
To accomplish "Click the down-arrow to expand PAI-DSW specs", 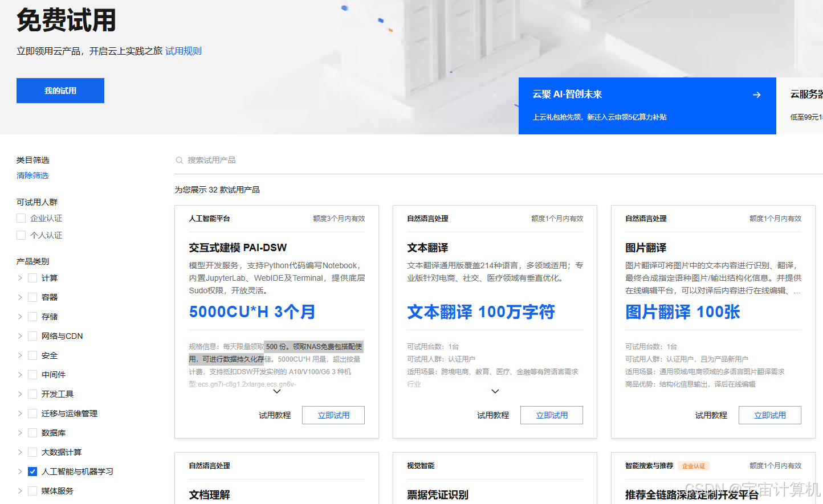I will click(277, 391).
